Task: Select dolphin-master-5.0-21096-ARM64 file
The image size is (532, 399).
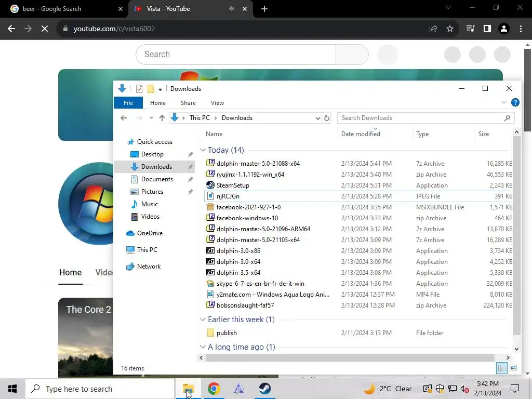Action: [x=263, y=229]
